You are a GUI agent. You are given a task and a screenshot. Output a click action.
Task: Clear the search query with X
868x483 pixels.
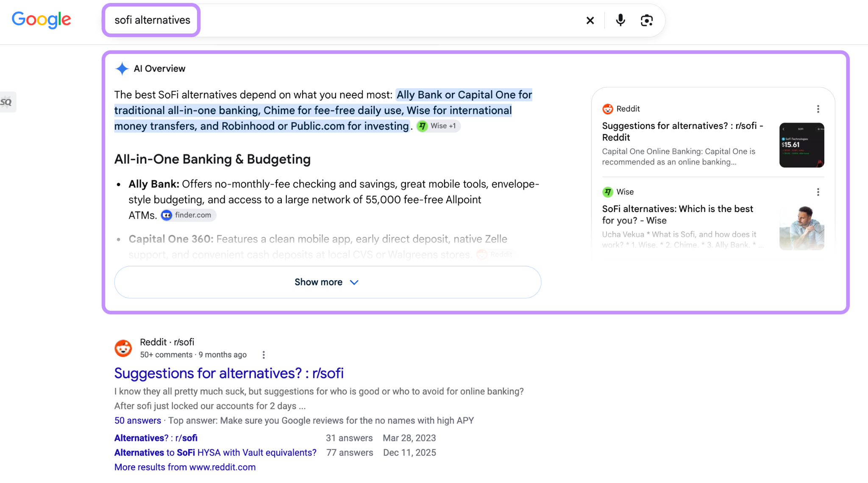click(590, 20)
